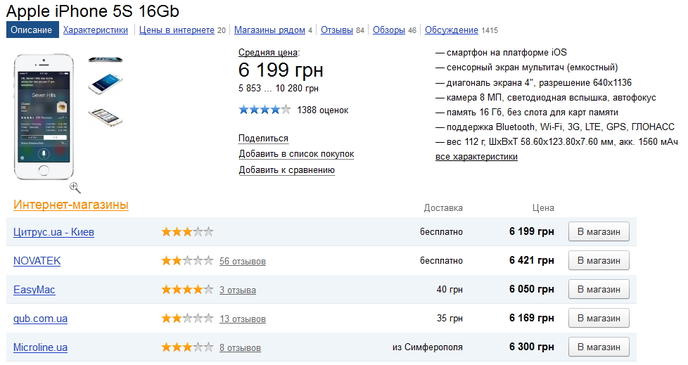Click the main iPhone 5S product image
The width and height of the screenshot is (688, 365).
pos(43,117)
